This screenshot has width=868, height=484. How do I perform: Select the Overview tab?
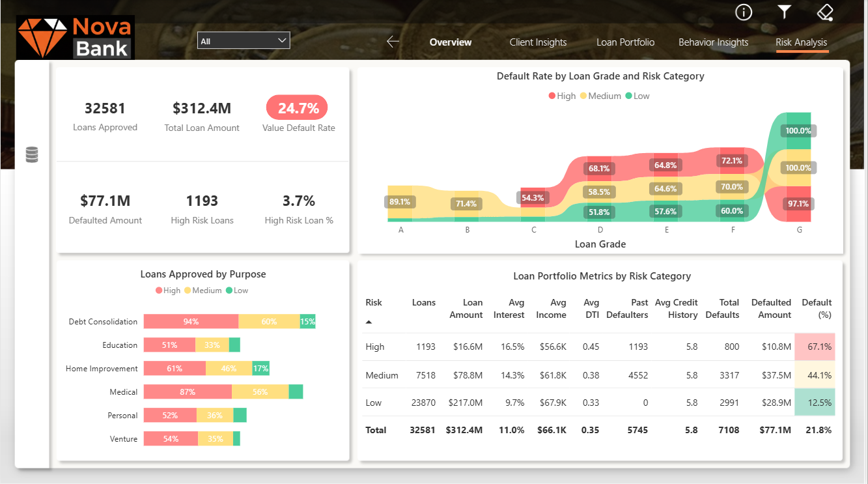click(450, 42)
